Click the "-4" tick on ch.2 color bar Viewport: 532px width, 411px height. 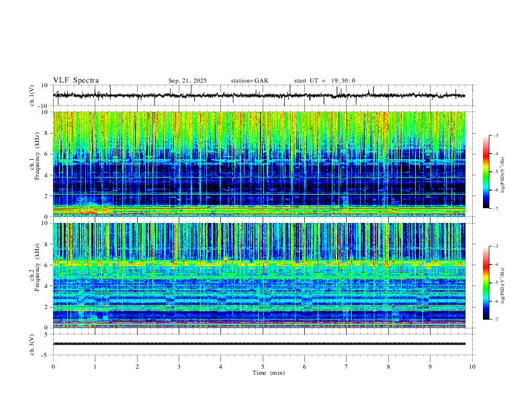(x=496, y=264)
